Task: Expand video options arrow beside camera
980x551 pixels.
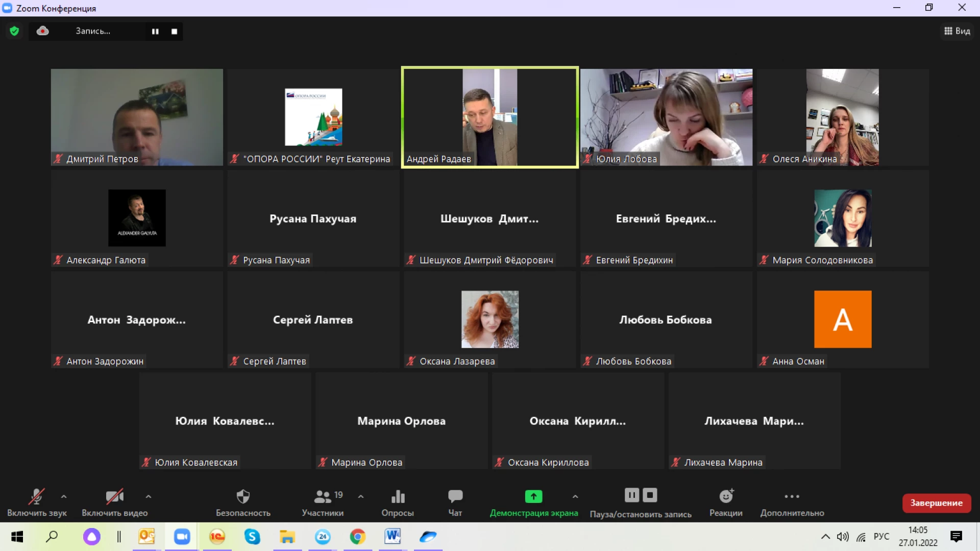Action: [148, 496]
